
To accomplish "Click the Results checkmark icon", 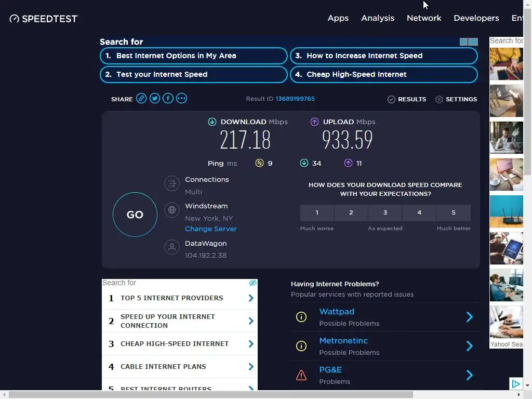I will tap(391, 99).
